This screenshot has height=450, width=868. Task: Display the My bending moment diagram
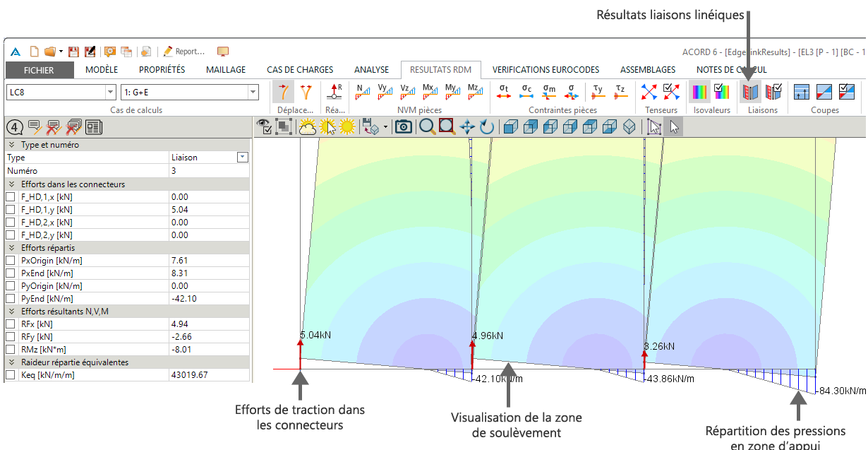pos(452,91)
